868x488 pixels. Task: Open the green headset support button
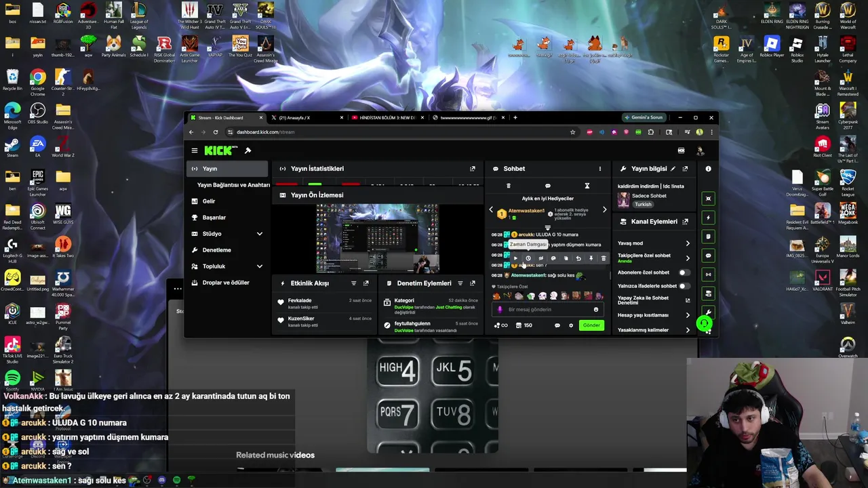704,324
